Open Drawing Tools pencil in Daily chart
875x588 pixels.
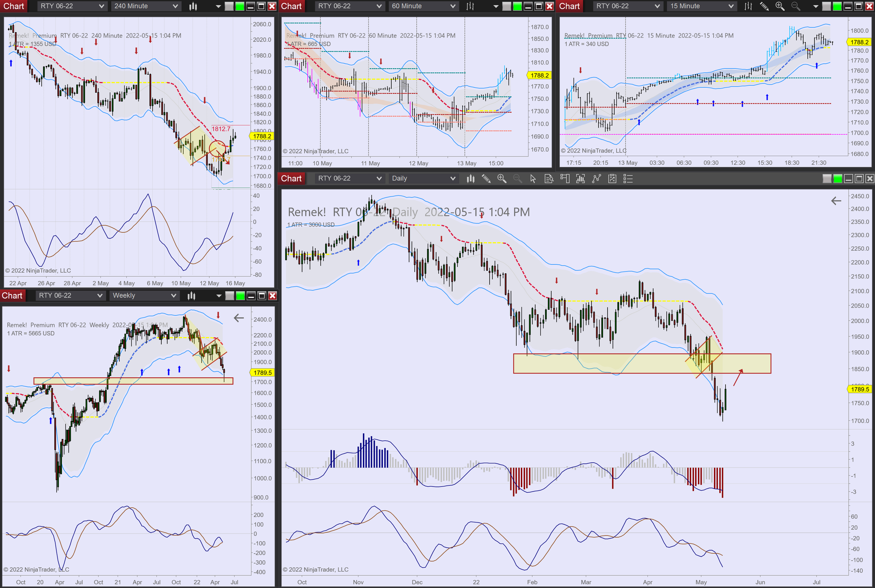tap(486, 178)
